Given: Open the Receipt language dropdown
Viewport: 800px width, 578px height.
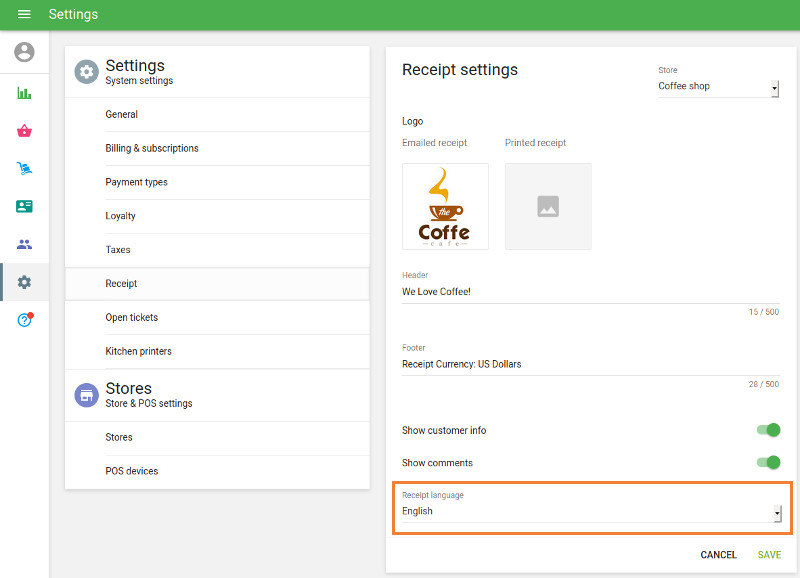Looking at the screenshot, I should tap(590, 511).
